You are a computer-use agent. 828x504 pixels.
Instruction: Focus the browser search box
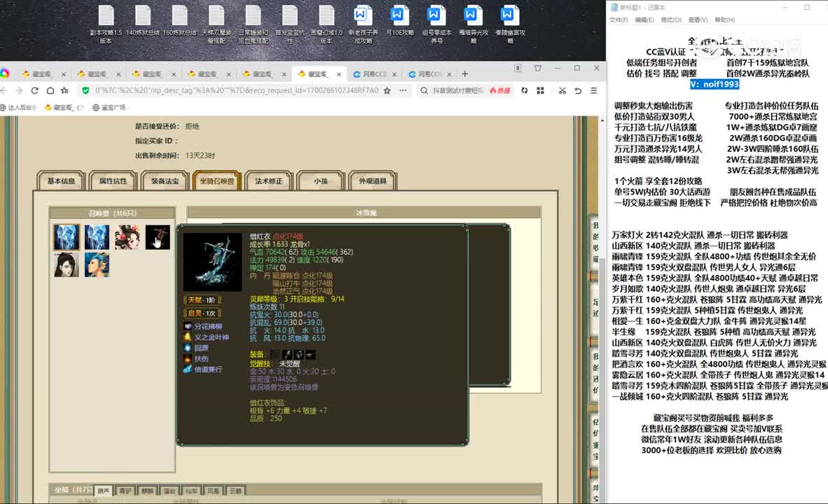(x=458, y=91)
